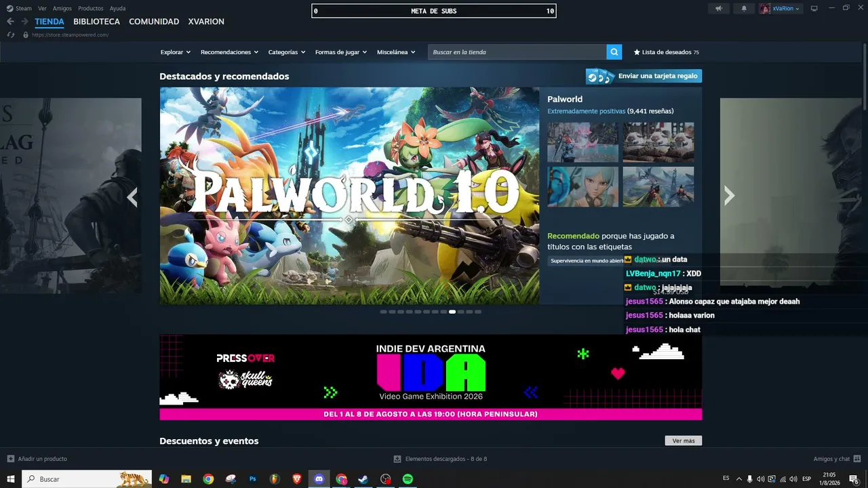The width and height of the screenshot is (868, 488).
Task: Switch to Discord in the taskbar
Action: point(319,479)
